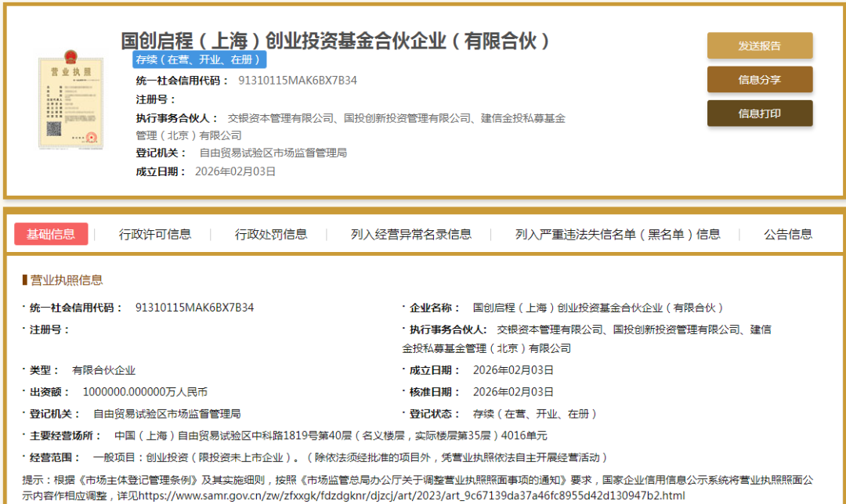
Task: Click the 主要经营场所 address text
Action: tap(331, 435)
